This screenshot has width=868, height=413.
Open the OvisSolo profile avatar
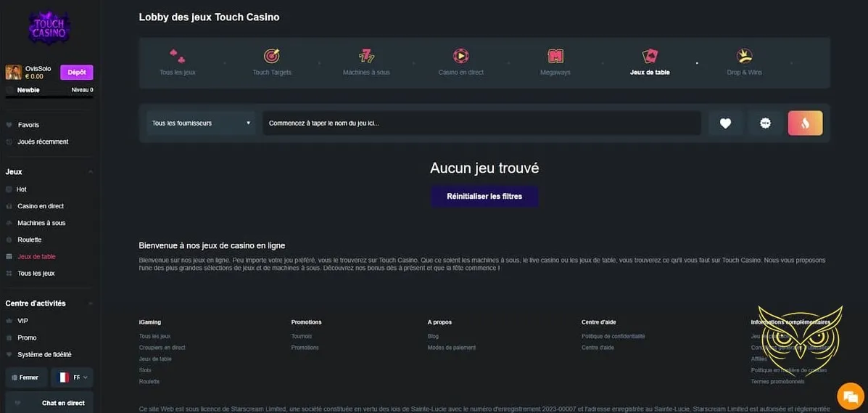coord(13,72)
